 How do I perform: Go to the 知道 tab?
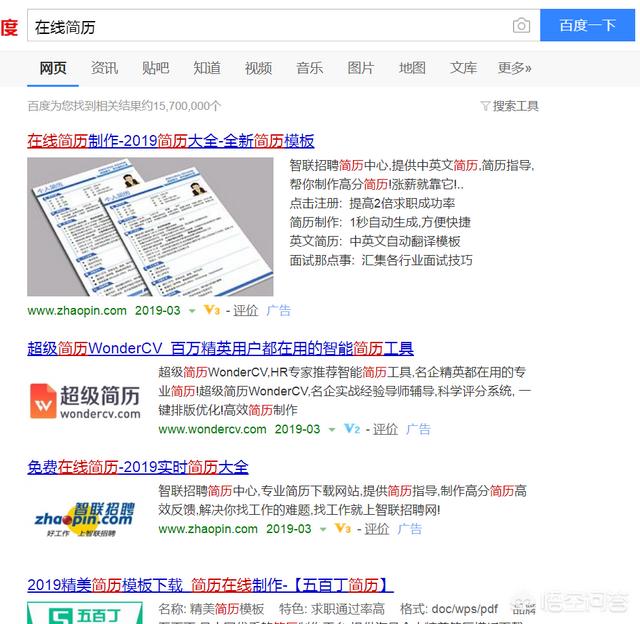(207, 68)
